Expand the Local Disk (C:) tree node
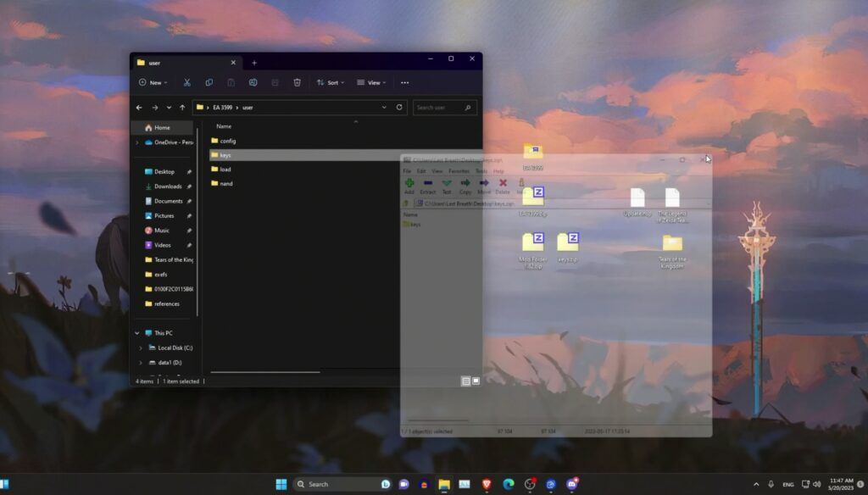 141,348
